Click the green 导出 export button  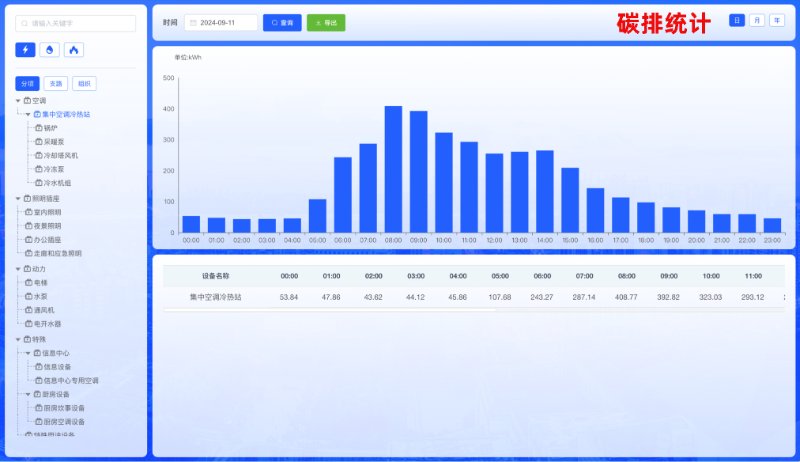pyautogui.click(x=326, y=22)
